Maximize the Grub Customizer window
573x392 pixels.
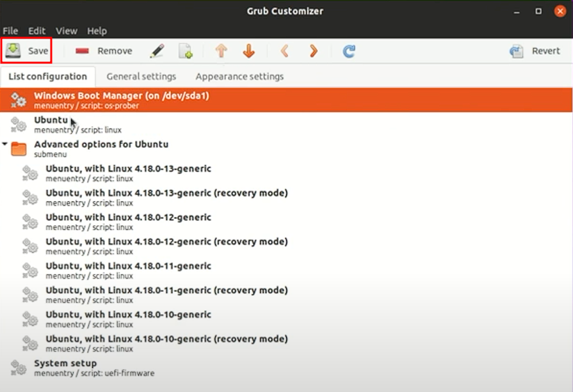[538, 12]
